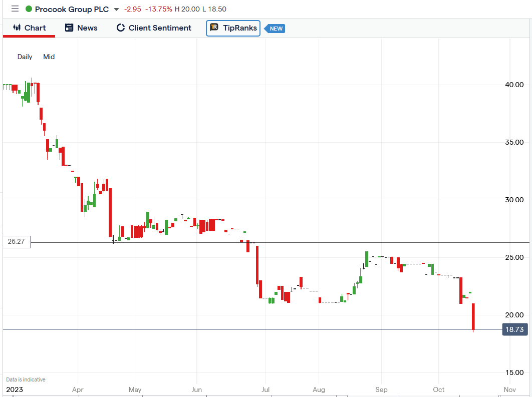Select the Procook Group PLC instrument name

point(72,9)
